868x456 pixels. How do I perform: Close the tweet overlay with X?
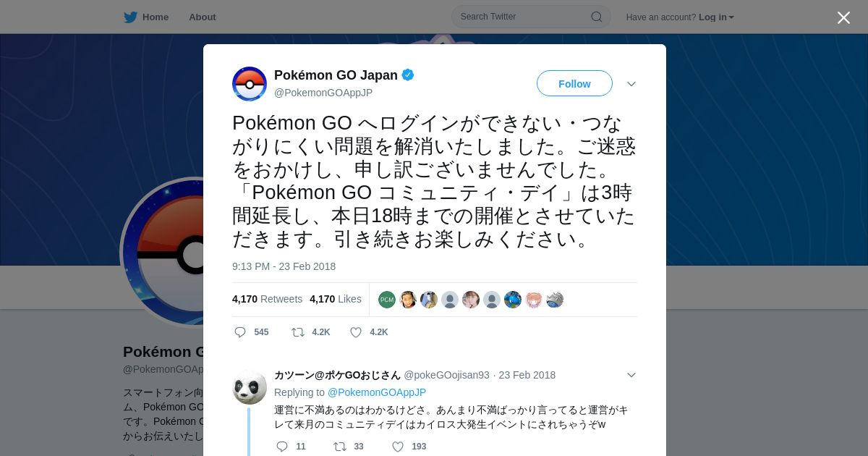843,17
